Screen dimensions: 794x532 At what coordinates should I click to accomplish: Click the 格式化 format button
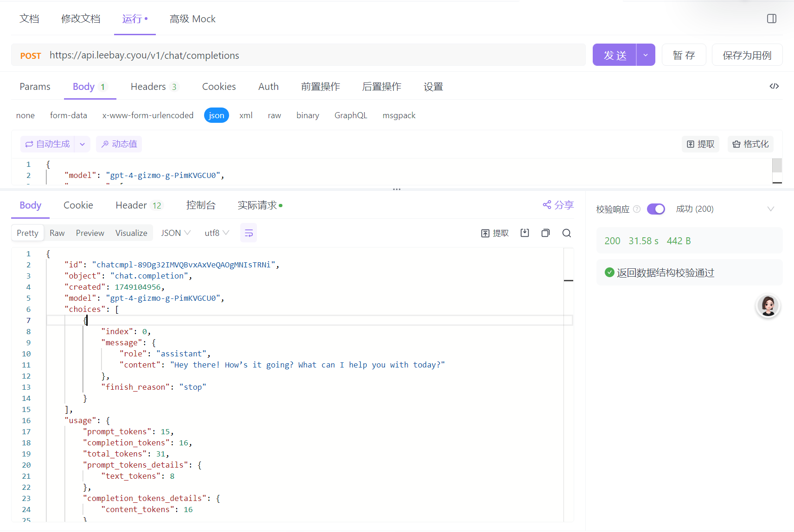[x=750, y=144]
